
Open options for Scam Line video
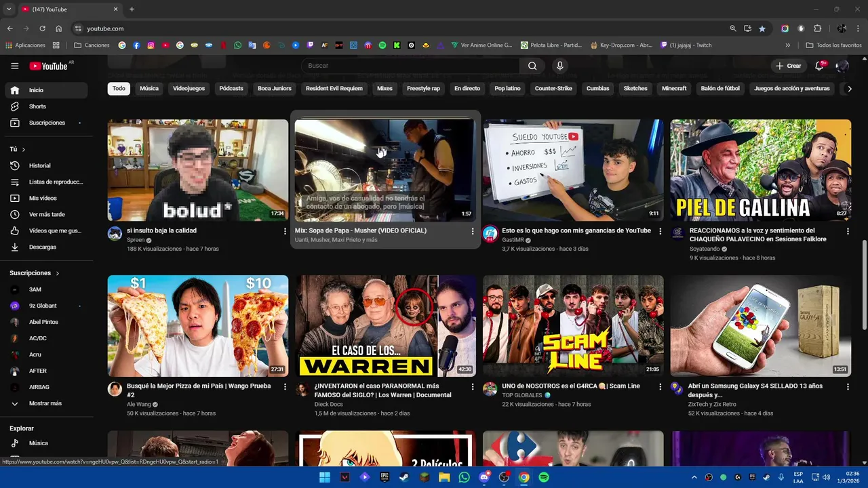tap(660, 386)
